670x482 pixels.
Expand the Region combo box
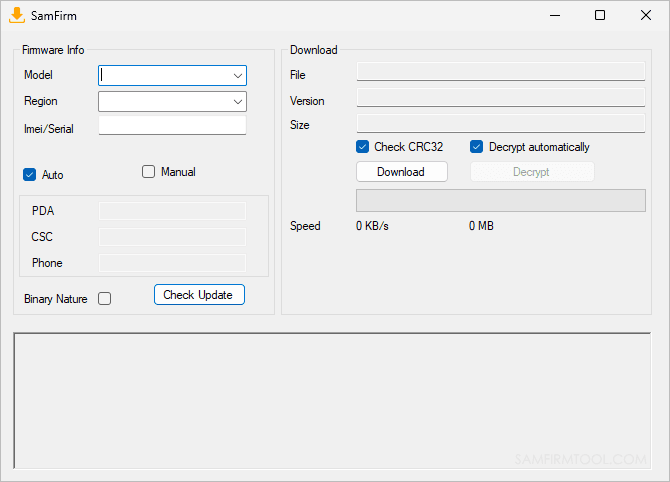(238, 102)
